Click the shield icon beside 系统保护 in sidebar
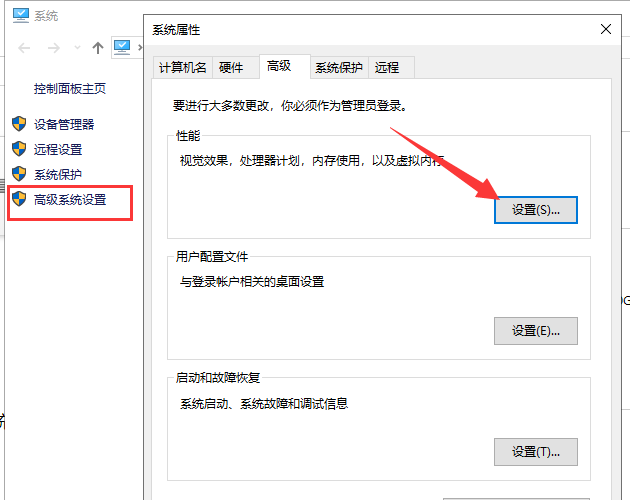Viewport: 630px width, 500px height. click(x=19, y=174)
